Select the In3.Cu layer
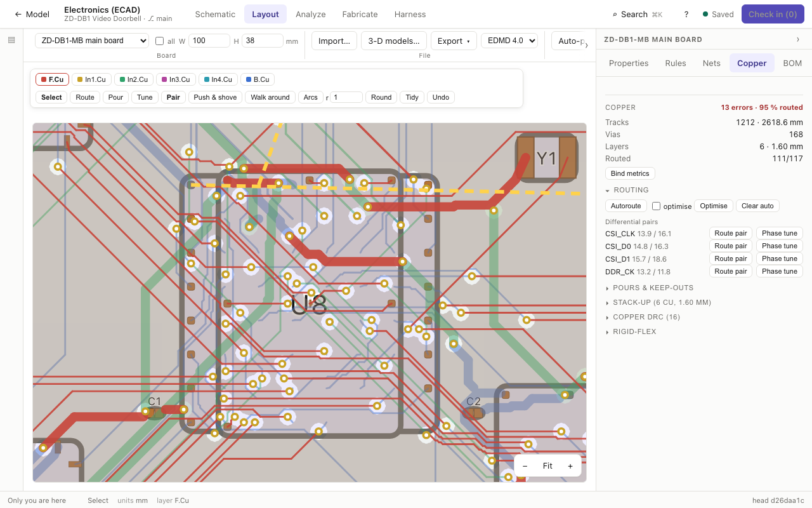The width and height of the screenshot is (812, 508). click(x=176, y=79)
